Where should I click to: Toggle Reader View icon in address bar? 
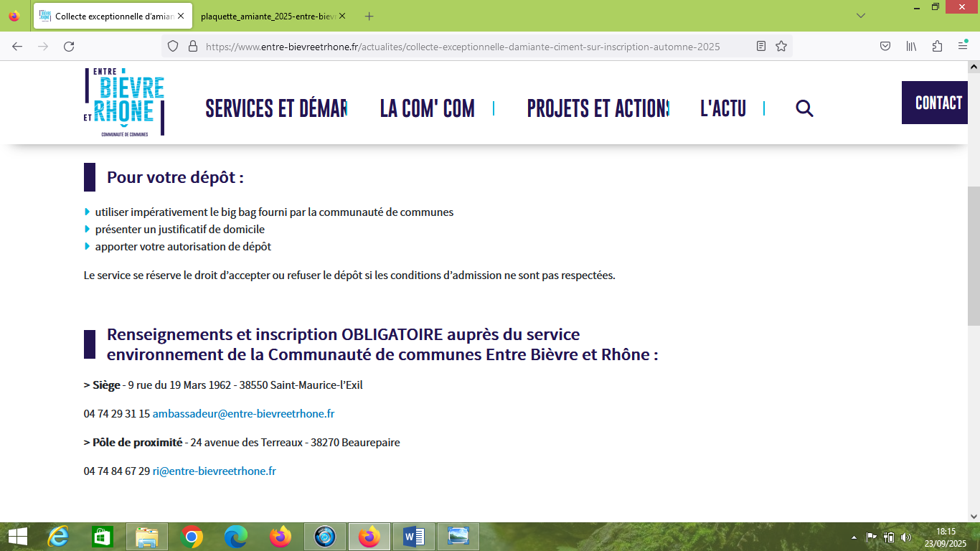(761, 46)
